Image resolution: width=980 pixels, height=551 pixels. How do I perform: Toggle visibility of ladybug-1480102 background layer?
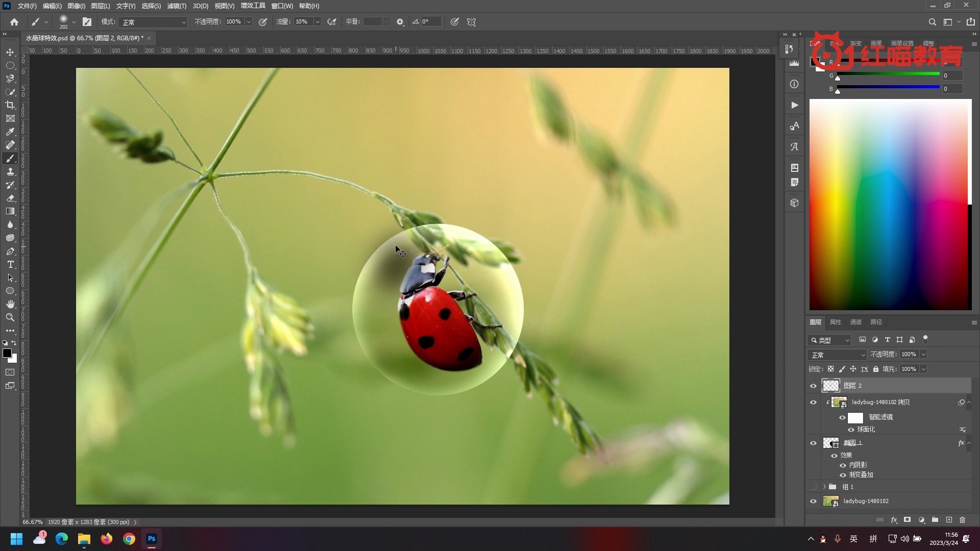pyautogui.click(x=813, y=502)
